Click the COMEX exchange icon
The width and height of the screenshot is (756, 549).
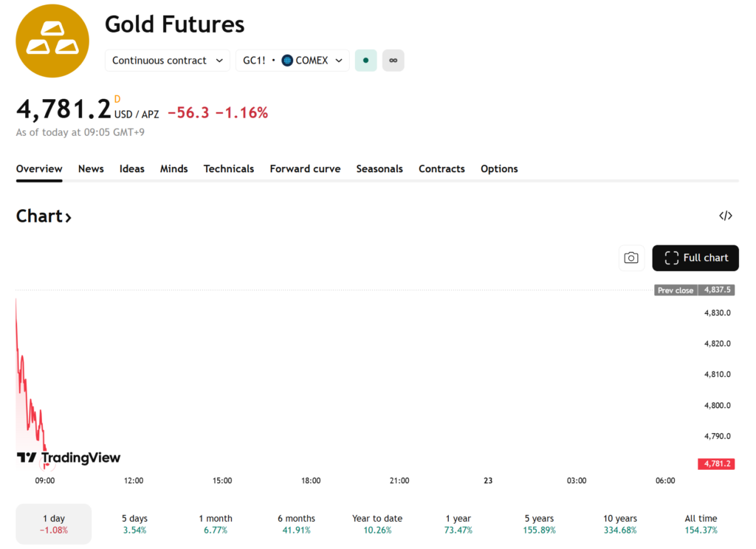point(287,61)
